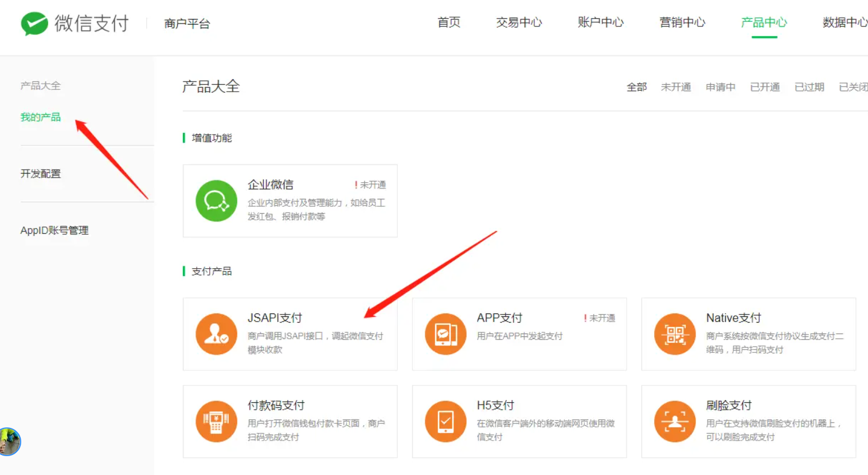Click the WeChat Pay green logo icon
This screenshot has height=475, width=868.
click(x=34, y=23)
